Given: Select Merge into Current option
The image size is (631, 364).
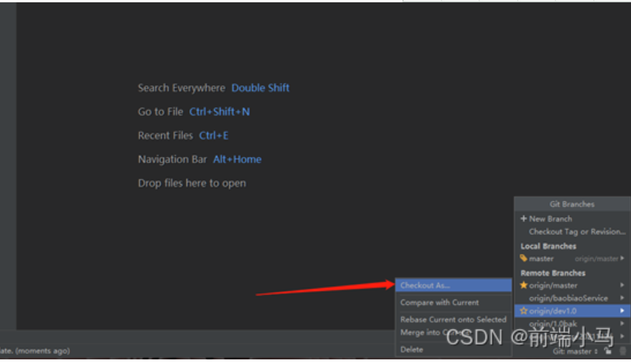Looking at the screenshot, I should (x=453, y=332).
